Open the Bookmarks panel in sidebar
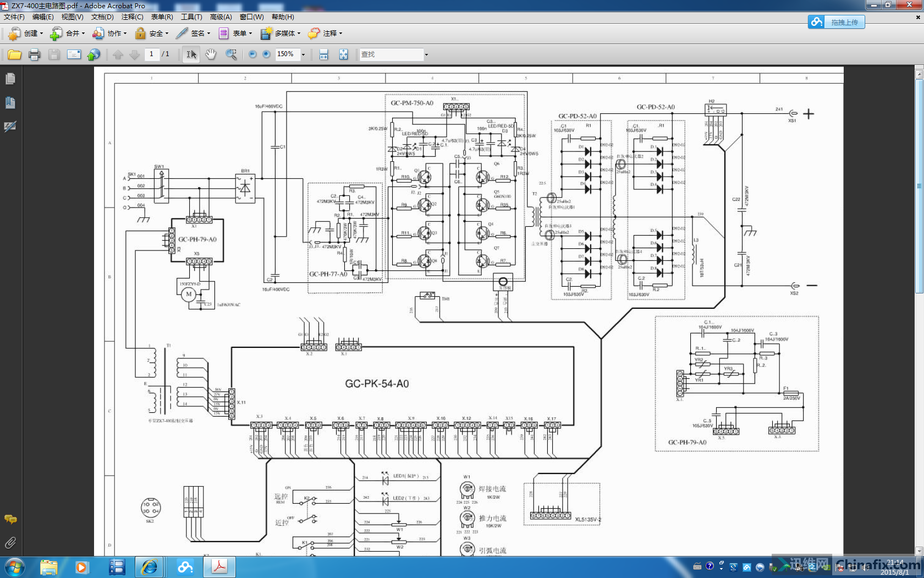 click(x=10, y=102)
